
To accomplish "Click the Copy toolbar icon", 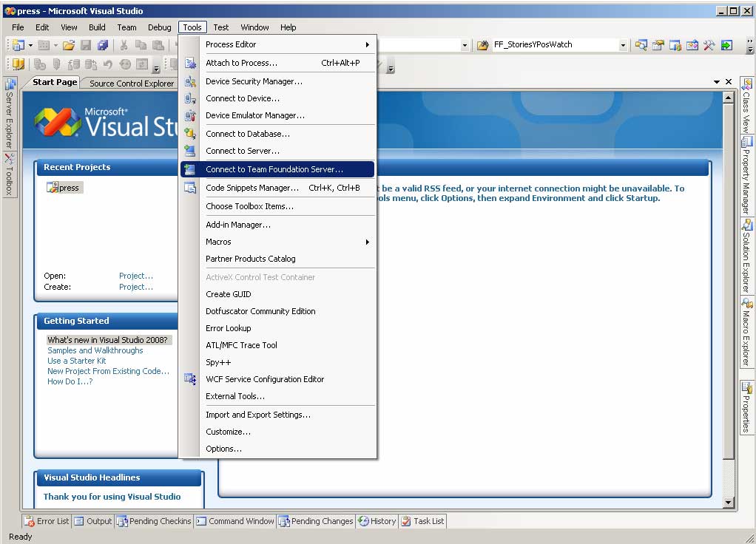I will point(142,45).
